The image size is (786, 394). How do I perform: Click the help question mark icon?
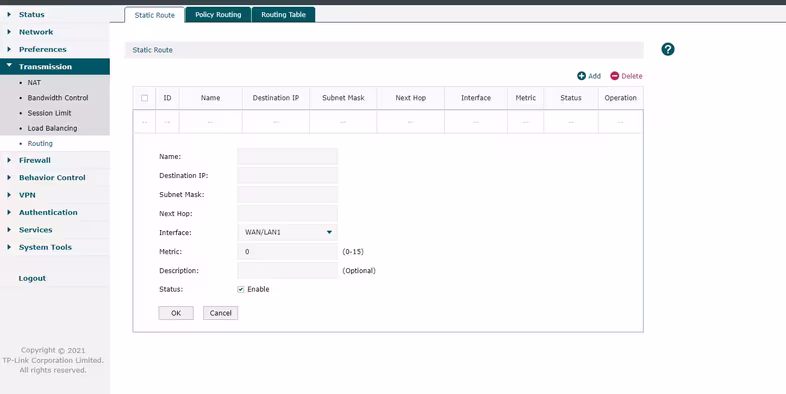[x=668, y=49]
